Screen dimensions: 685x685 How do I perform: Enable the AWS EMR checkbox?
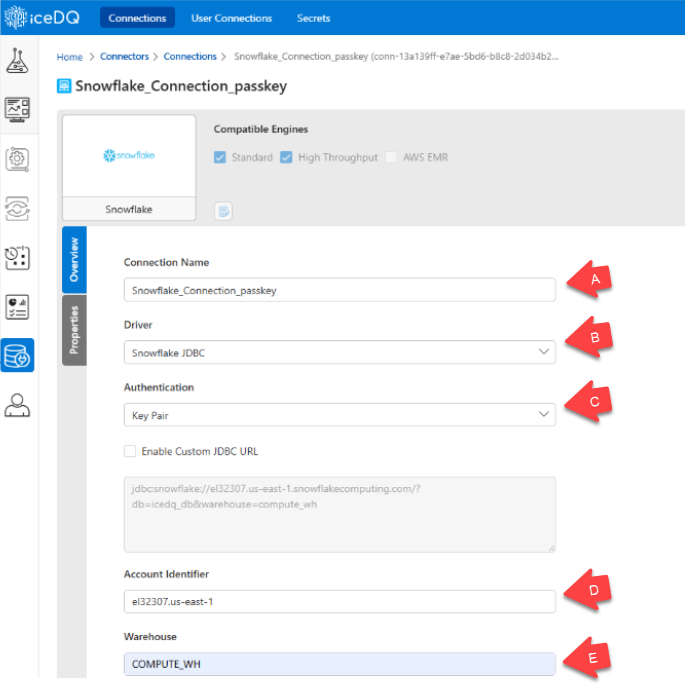tap(391, 157)
